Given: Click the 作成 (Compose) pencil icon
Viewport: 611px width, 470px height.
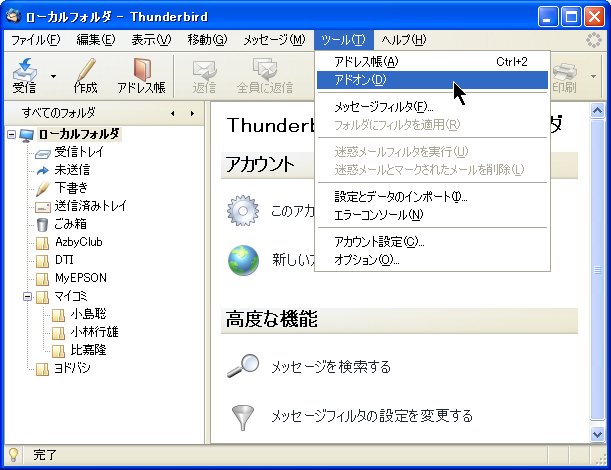Looking at the screenshot, I should click(85, 76).
